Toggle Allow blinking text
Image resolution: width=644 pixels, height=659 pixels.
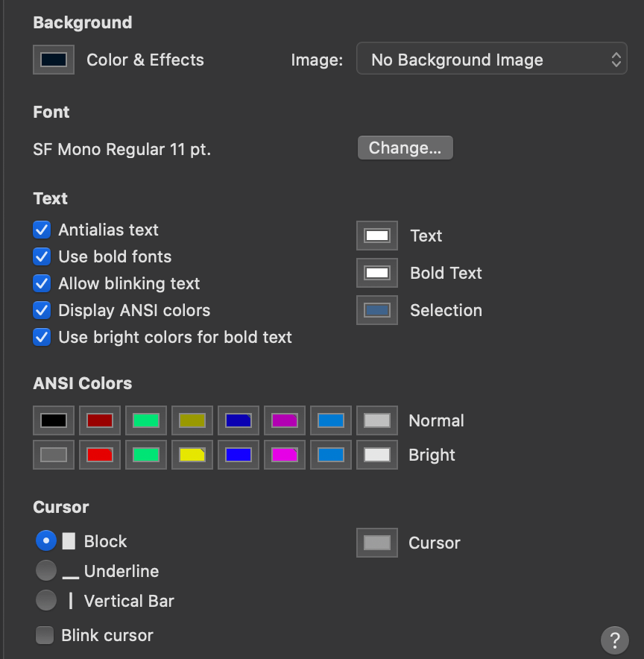click(42, 283)
